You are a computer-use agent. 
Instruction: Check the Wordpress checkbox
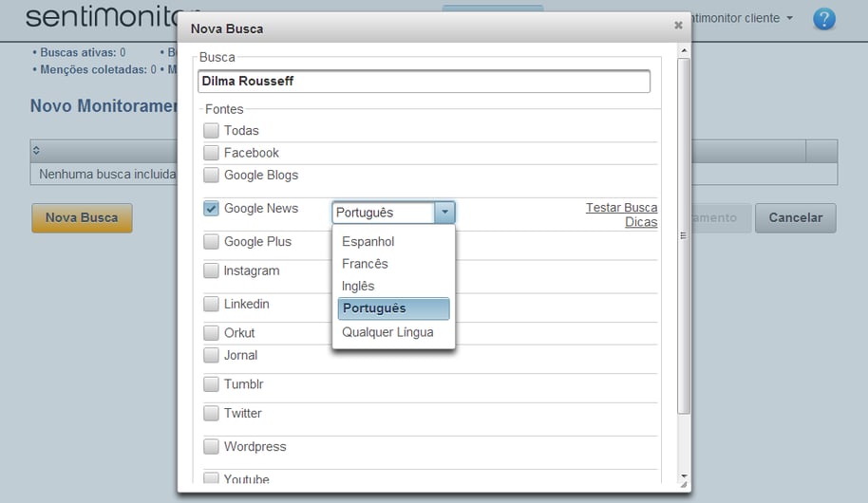pyautogui.click(x=211, y=446)
